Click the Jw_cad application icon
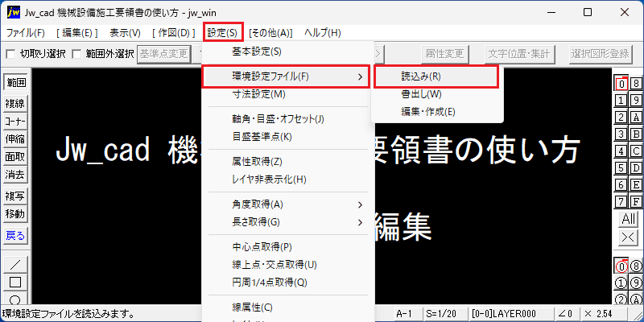644x322 pixels. pyautogui.click(x=13, y=12)
